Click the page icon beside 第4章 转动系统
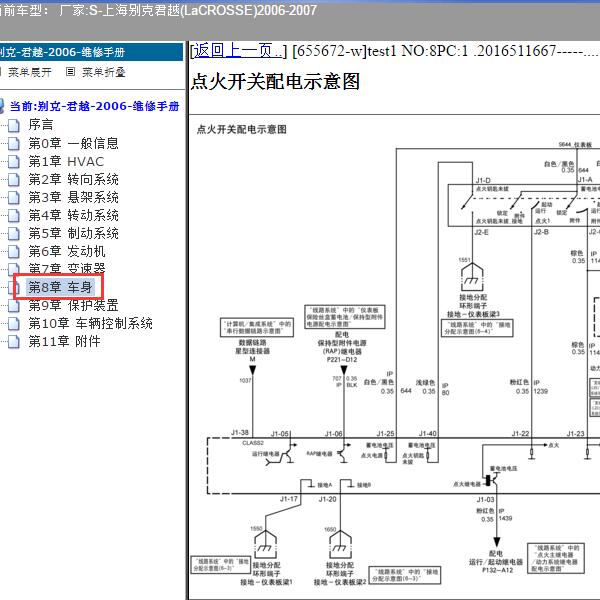 (x=13, y=215)
